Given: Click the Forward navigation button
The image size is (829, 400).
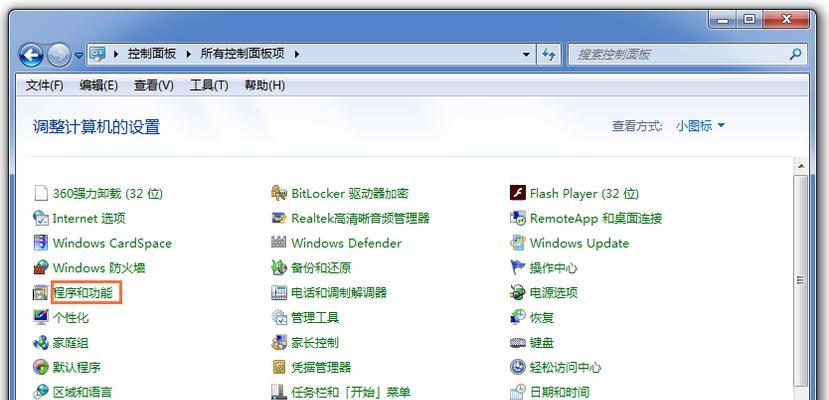Looking at the screenshot, I should tap(59, 55).
